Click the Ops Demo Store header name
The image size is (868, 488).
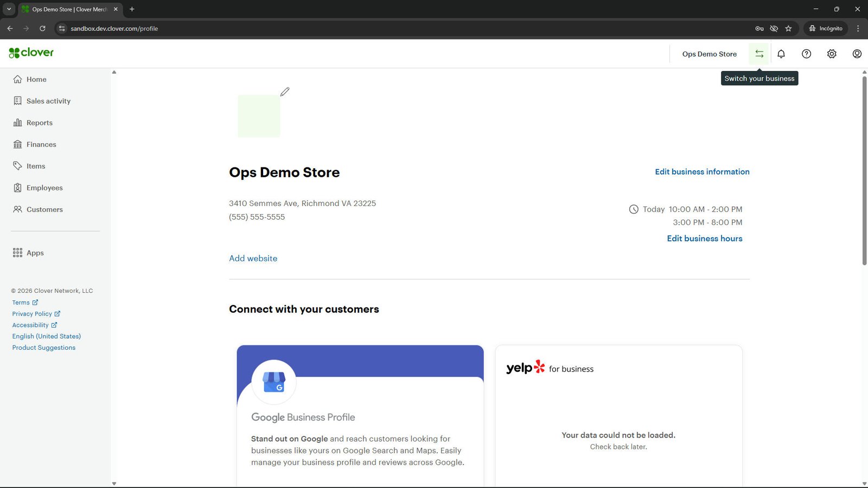pos(709,54)
